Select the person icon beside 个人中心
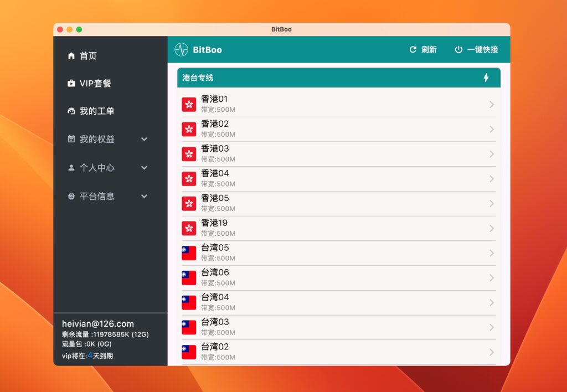 pyautogui.click(x=71, y=167)
